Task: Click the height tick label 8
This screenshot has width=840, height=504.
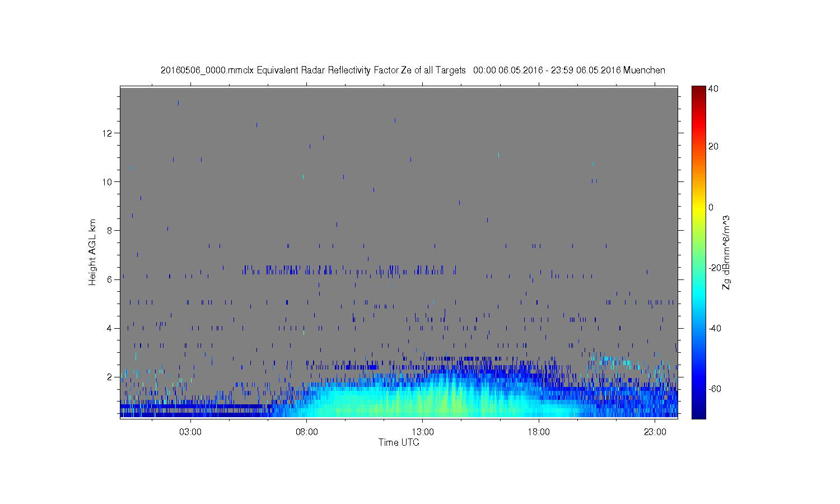Action: (110, 231)
